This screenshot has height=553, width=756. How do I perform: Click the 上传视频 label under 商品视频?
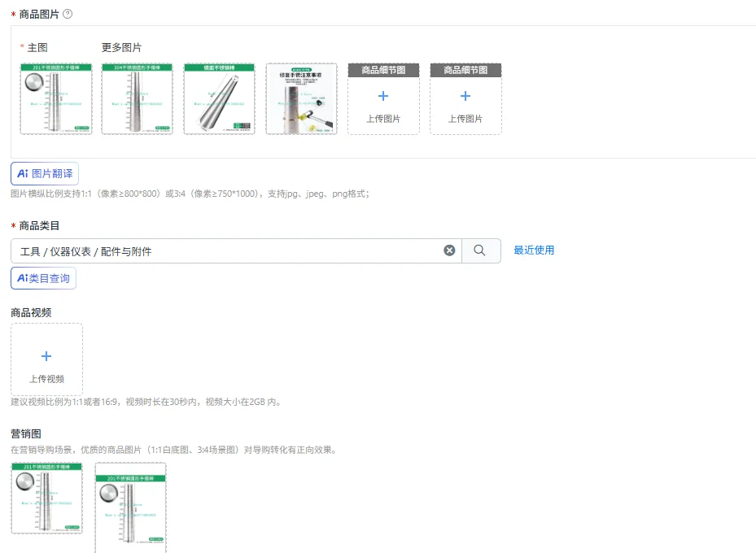46,379
